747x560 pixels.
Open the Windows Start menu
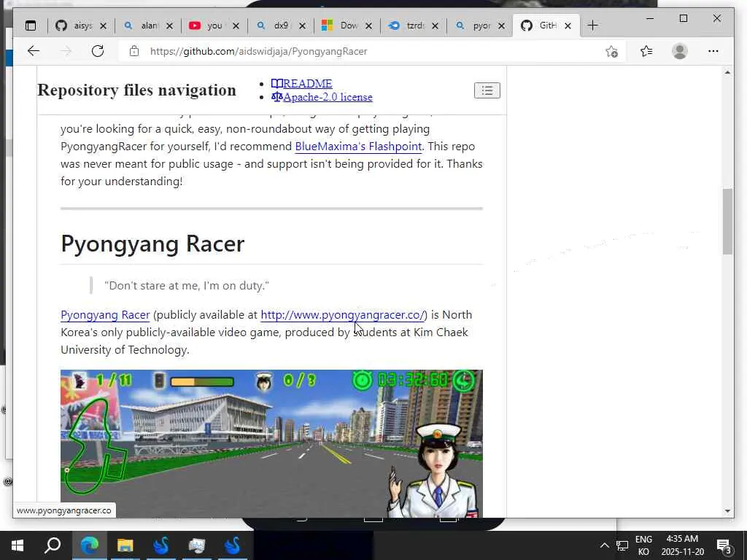[x=18, y=545]
